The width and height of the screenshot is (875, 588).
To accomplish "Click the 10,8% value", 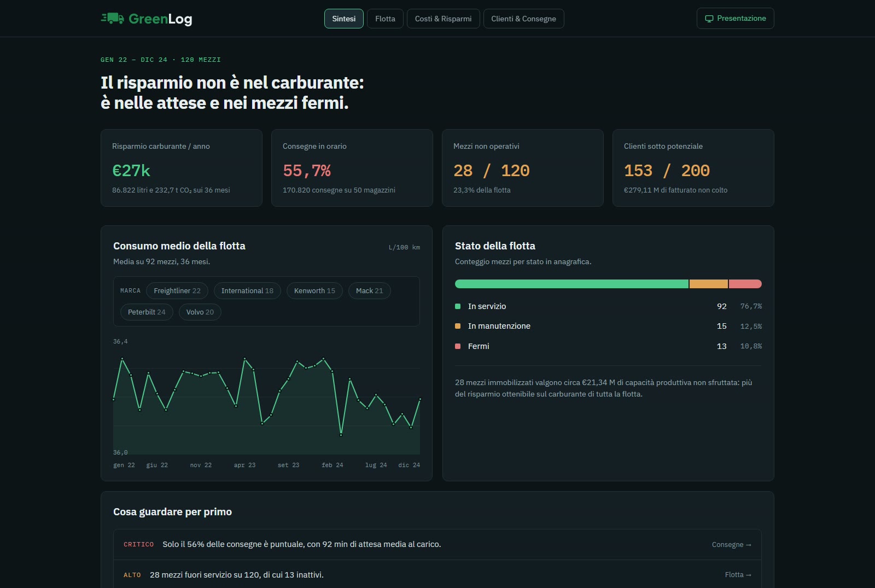I will [751, 346].
